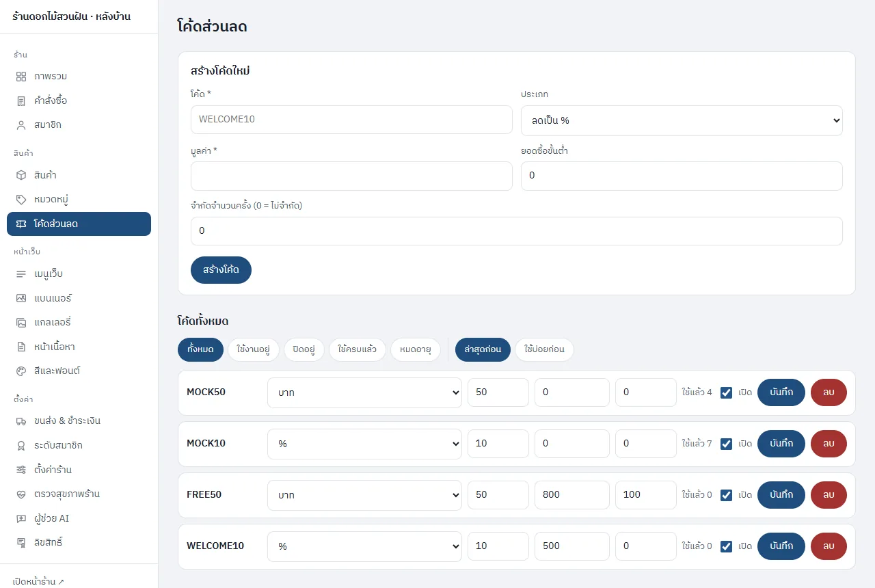Open the สินค้า box icon
The height and width of the screenshot is (588, 875).
click(x=21, y=175)
